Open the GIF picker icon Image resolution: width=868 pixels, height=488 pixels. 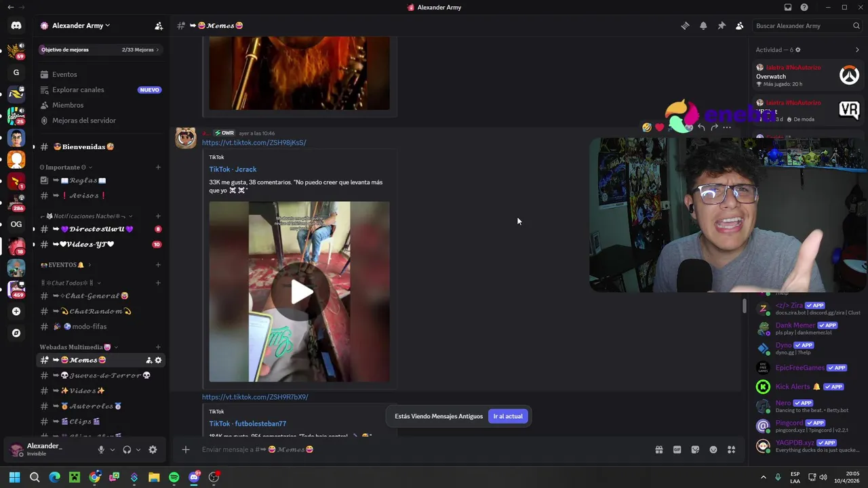pos(677,449)
